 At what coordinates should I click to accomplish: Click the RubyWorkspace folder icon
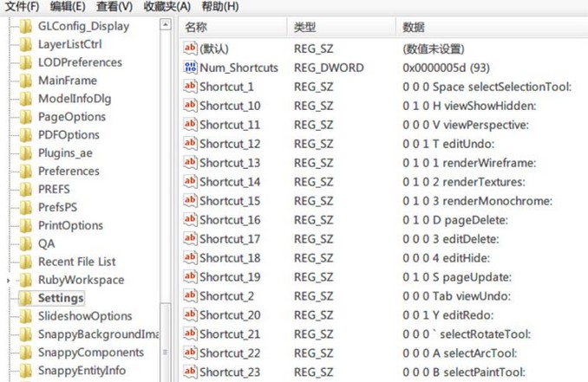point(25,280)
